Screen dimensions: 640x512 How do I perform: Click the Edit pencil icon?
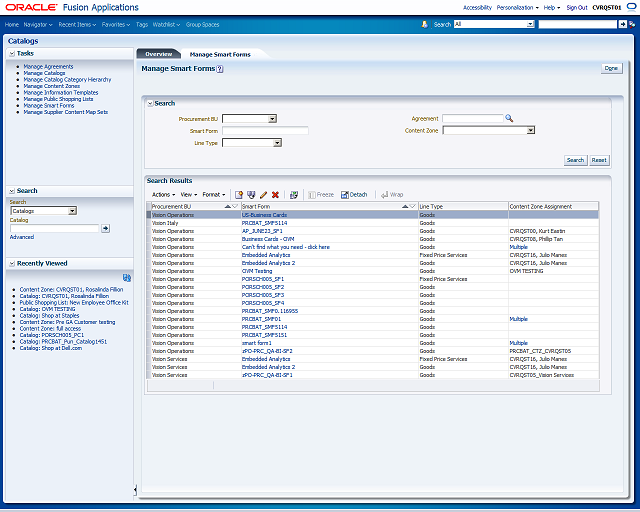coord(263,195)
